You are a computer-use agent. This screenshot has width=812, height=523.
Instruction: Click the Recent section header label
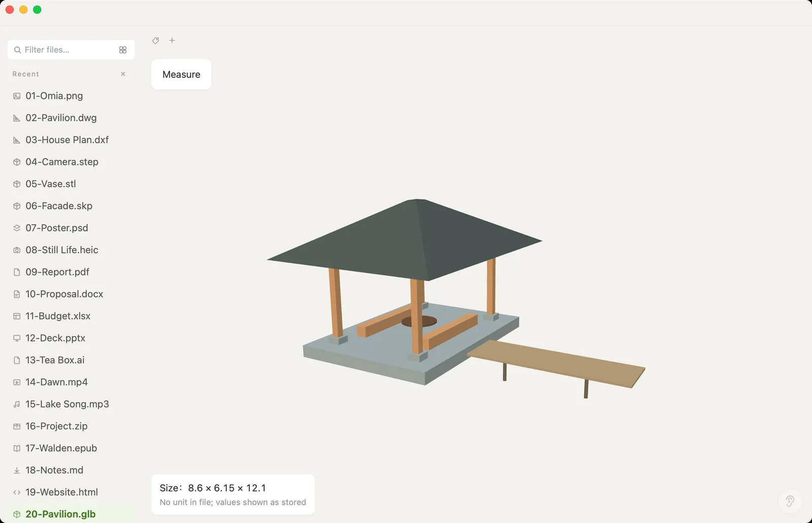click(x=26, y=74)
